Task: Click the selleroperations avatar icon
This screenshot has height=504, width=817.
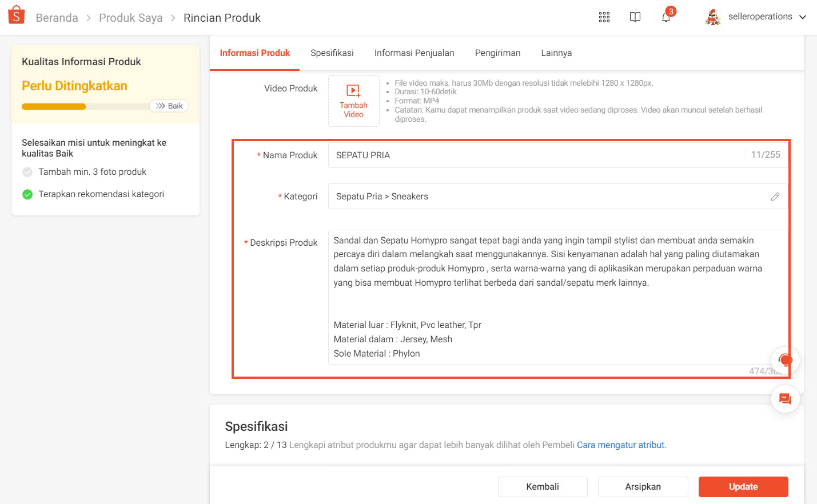Action: [x=712, y=17]
